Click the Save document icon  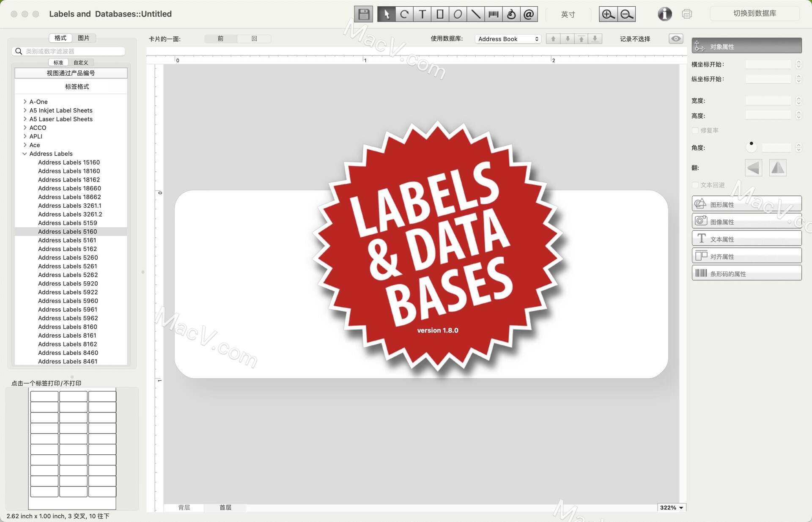click(363, 14)
